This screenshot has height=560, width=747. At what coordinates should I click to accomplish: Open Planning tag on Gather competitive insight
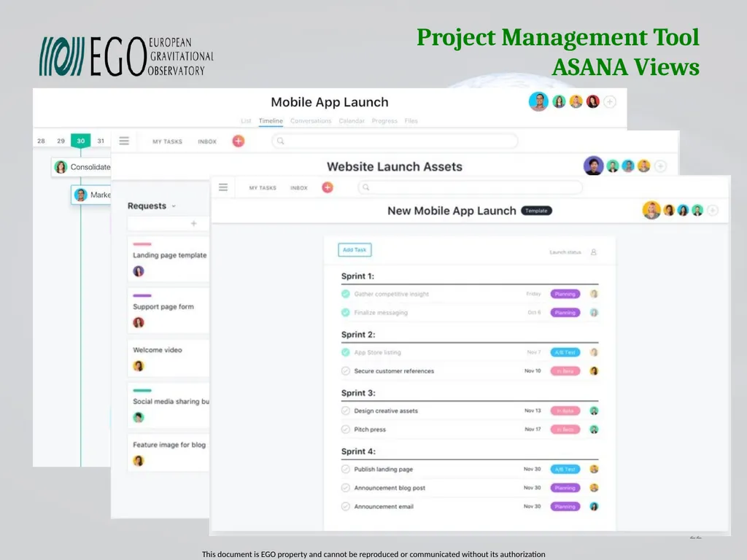(565, 294)
